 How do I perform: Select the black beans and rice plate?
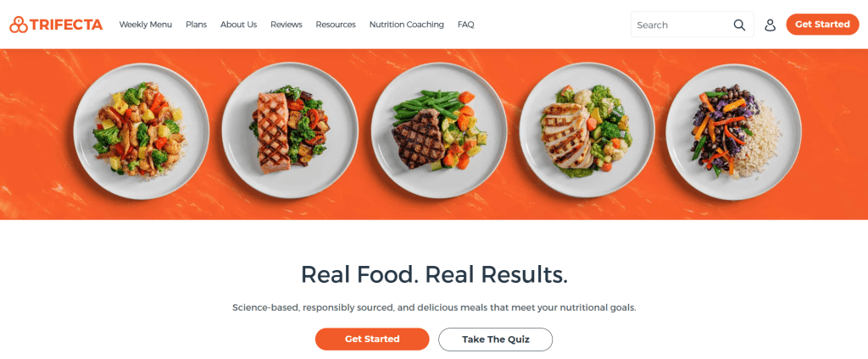click(x=733, y=131)
